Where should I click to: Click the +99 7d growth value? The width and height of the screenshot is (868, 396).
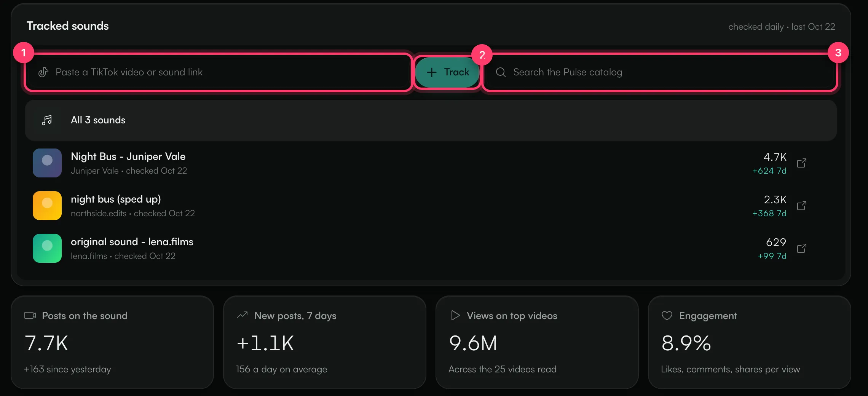(x=772, y=256)
